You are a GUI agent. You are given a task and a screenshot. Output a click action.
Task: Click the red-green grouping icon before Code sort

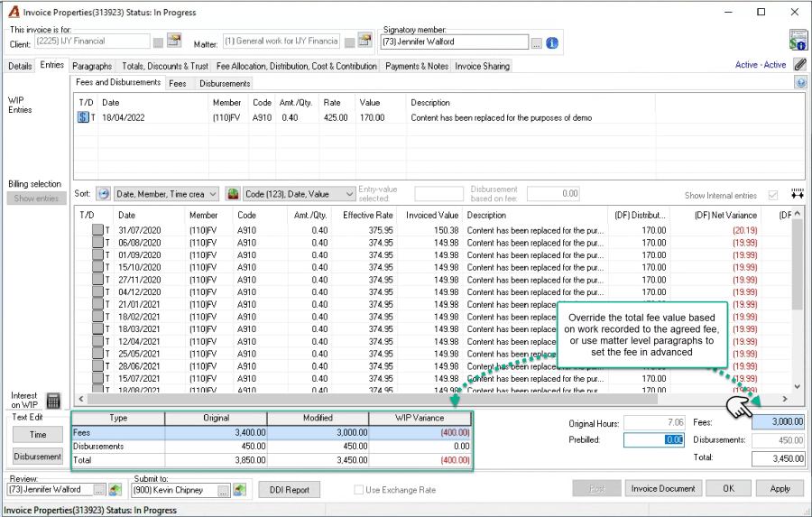coord(233,194)
